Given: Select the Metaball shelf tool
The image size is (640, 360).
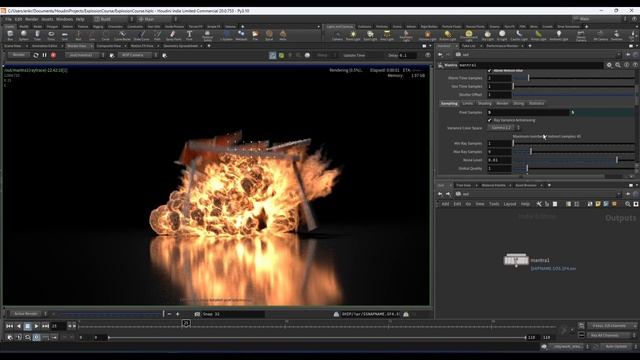Looking at the screenshot, I should click(241, 36).
